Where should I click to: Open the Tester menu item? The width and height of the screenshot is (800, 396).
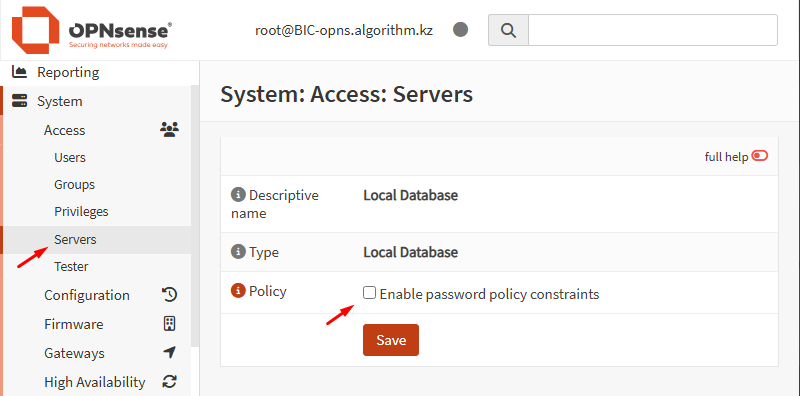point(71,266)
